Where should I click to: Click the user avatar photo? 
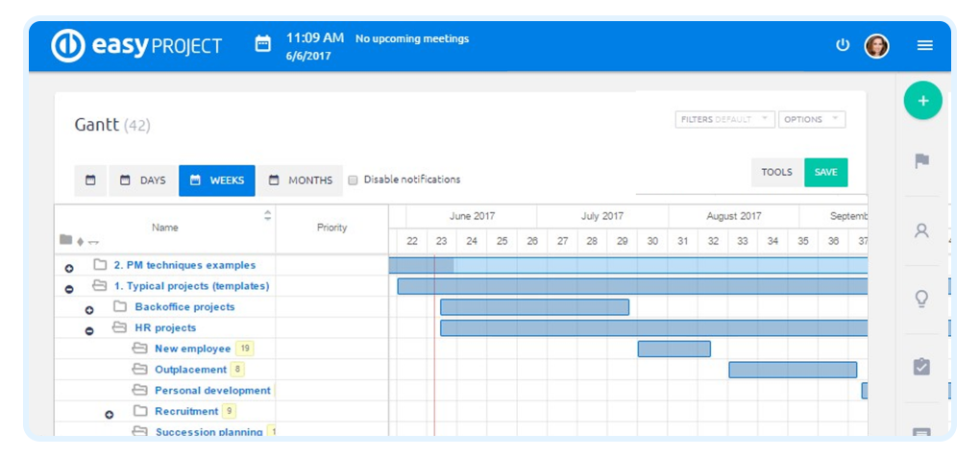[x=877, y=45]
